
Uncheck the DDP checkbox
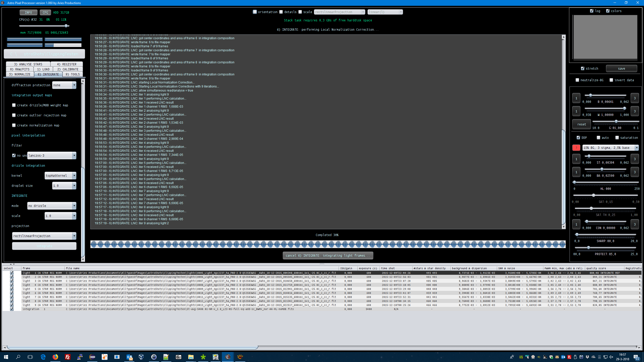click(x=578, y=138)
